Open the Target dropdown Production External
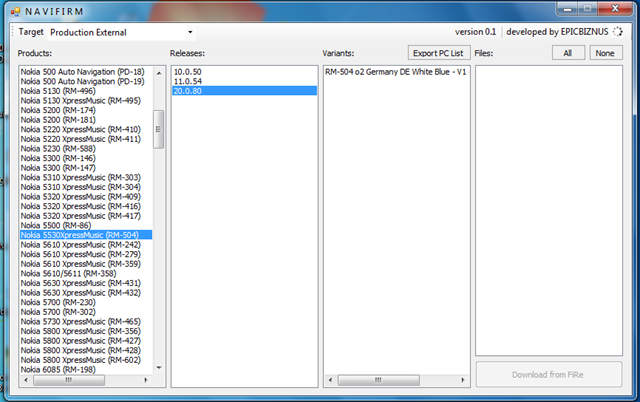The image size is (640, 402). pyautogui.click(x=121, y=32)
